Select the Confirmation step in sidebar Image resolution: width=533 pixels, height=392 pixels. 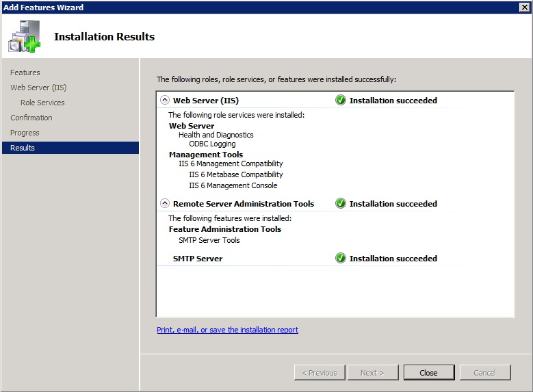coord(31,118)
